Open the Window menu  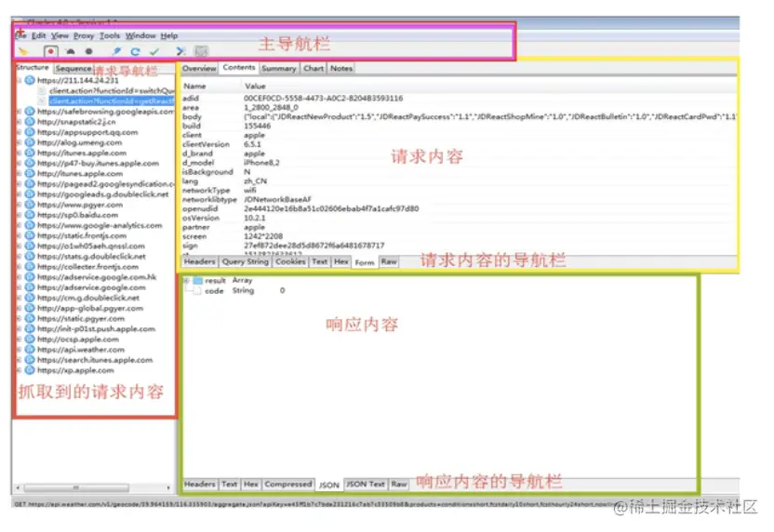pyautogui.click(x=140, y=35)
